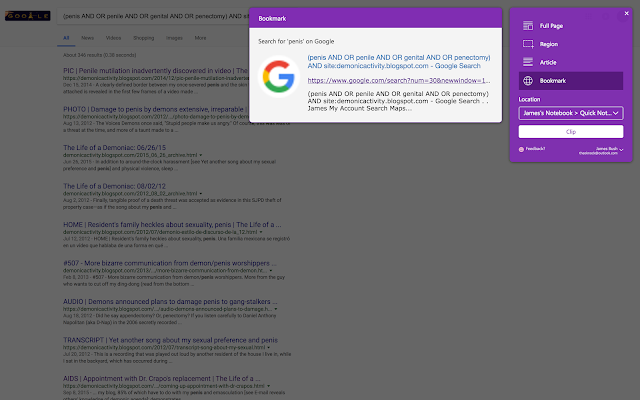
Task: Click the Google doodle logo
Action: click(x=27, y=16)
